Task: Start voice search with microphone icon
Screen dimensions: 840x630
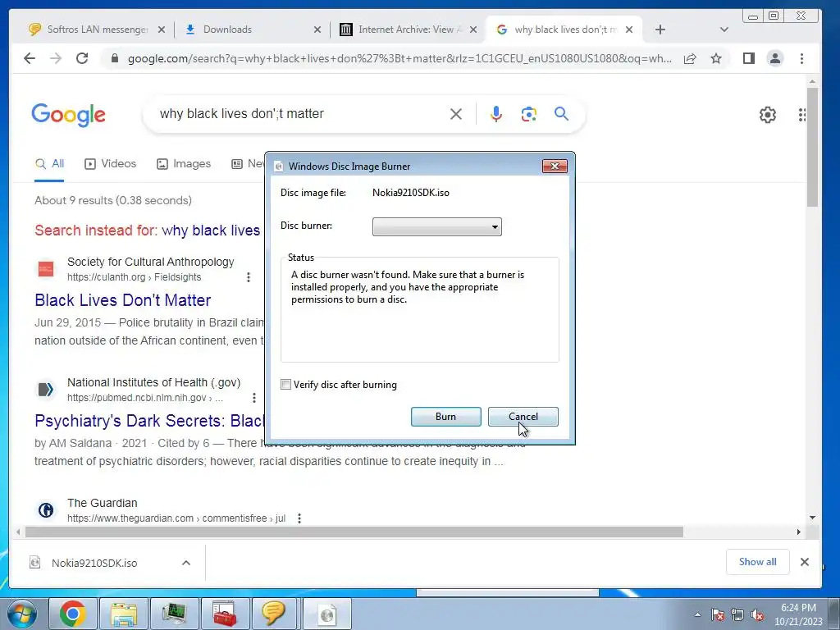Action: (496, 113)
